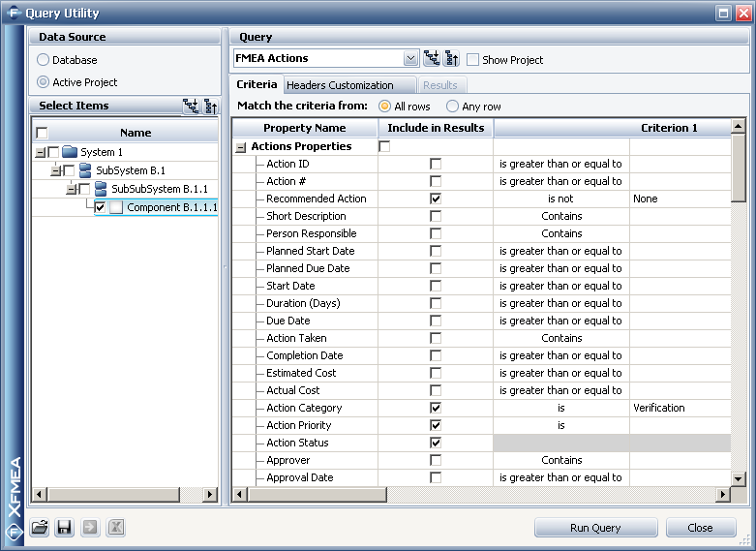Image resolution: width=756 pixels, height=551 pixels.
Task: Click the SubSystem B.1 item icon
Action: pyautogui.click(x=85, y=170)
